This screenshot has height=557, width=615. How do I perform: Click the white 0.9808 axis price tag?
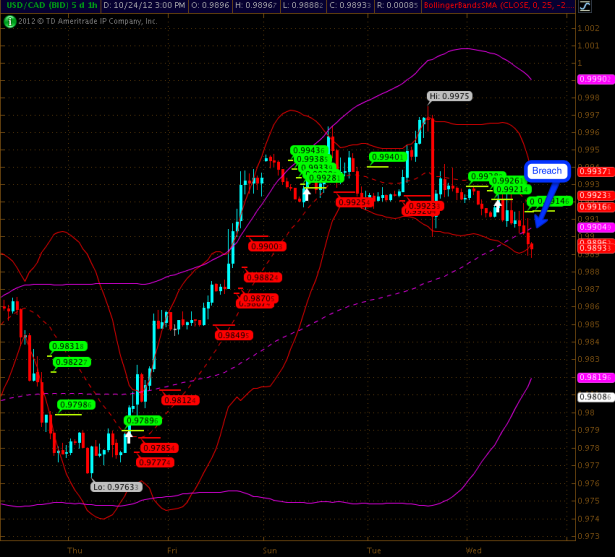(x=595, y=396)
